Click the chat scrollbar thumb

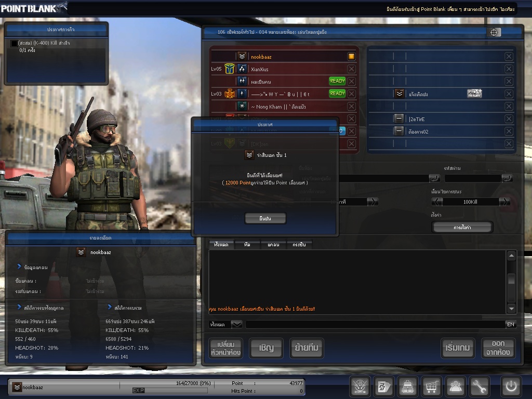click(x=511, y=280)
